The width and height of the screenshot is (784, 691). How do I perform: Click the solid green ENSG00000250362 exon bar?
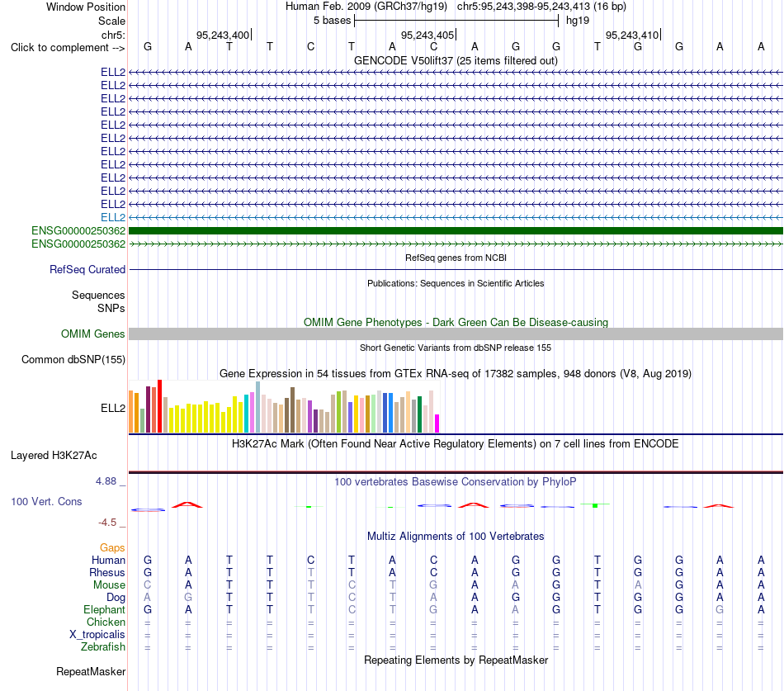pos(456,230)
